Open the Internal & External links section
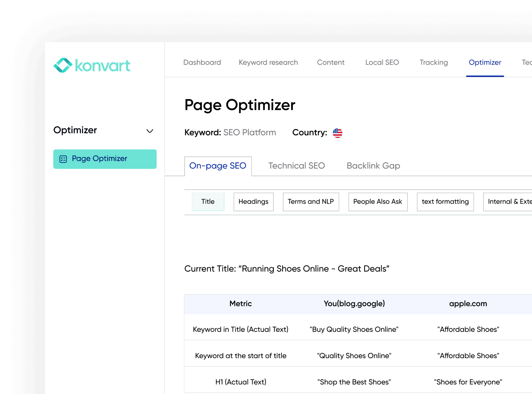532x394 pixels. click(x=514, y=201)
